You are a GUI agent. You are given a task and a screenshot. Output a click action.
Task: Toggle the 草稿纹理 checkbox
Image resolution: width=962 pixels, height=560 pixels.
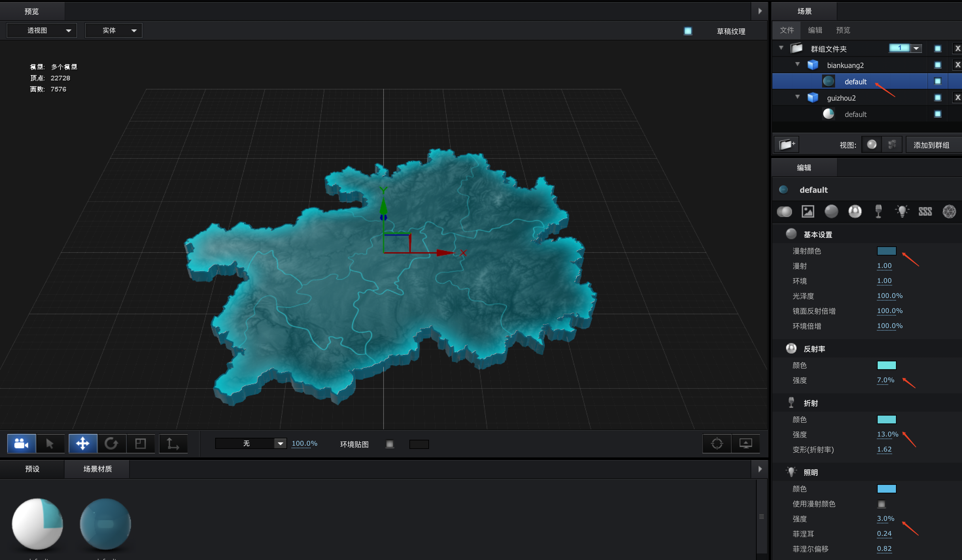pyautogui.click(x=688, y=31)
